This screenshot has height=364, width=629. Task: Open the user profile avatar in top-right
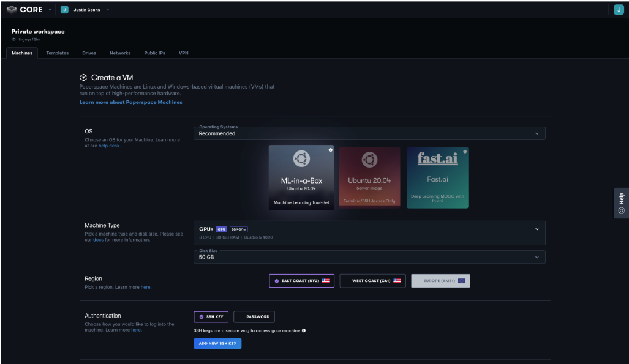pos(619,10)
